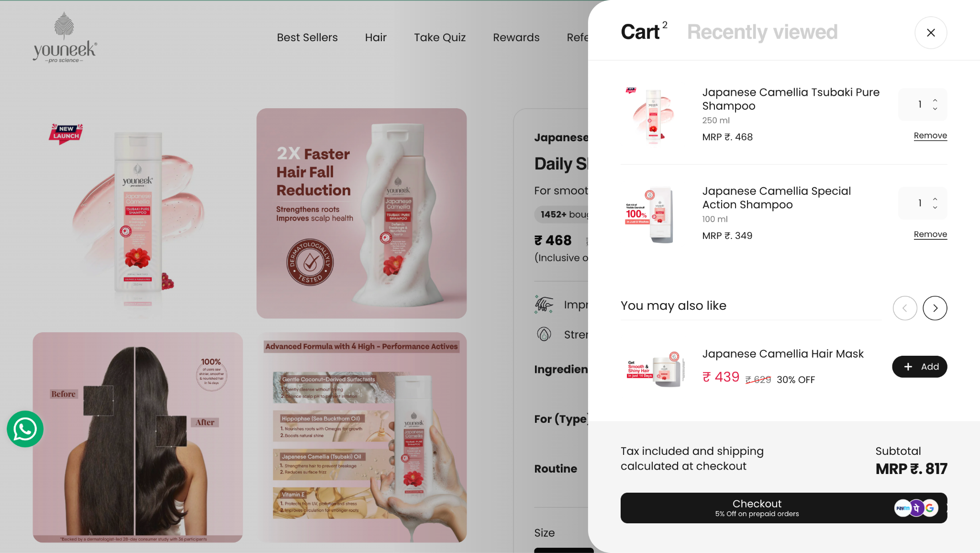Image resolution: width=980 pixels, height=553 pixels.
Task: Proceed to Checkout
Action: [x=784, y=508]
